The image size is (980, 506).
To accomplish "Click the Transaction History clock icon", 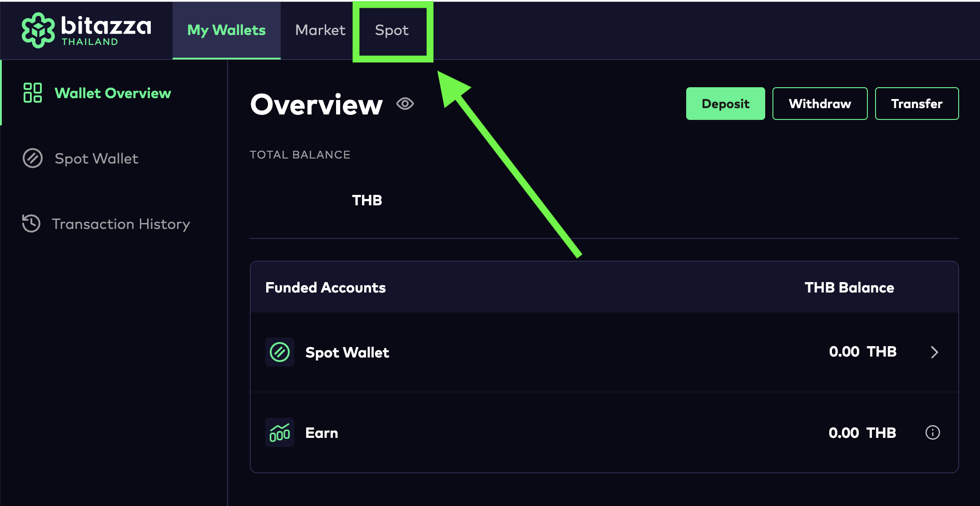I will [31, 223].
